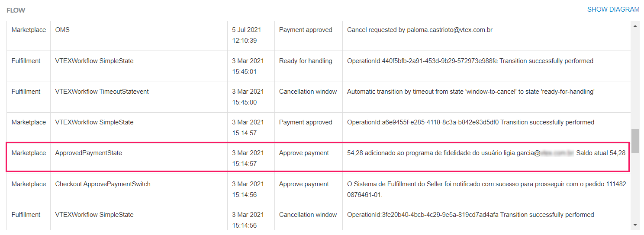
Task: Click the FLOW section heading
Action: point(16,10)
